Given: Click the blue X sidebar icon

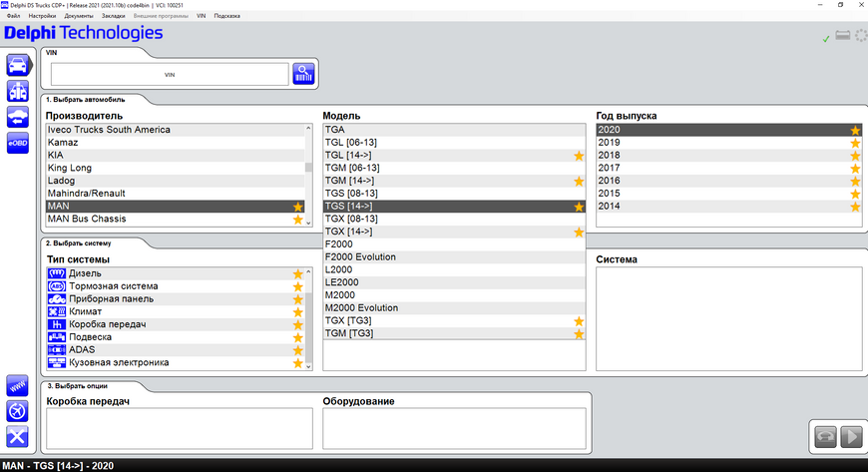Looking at the screenshot, I should 17,436.
